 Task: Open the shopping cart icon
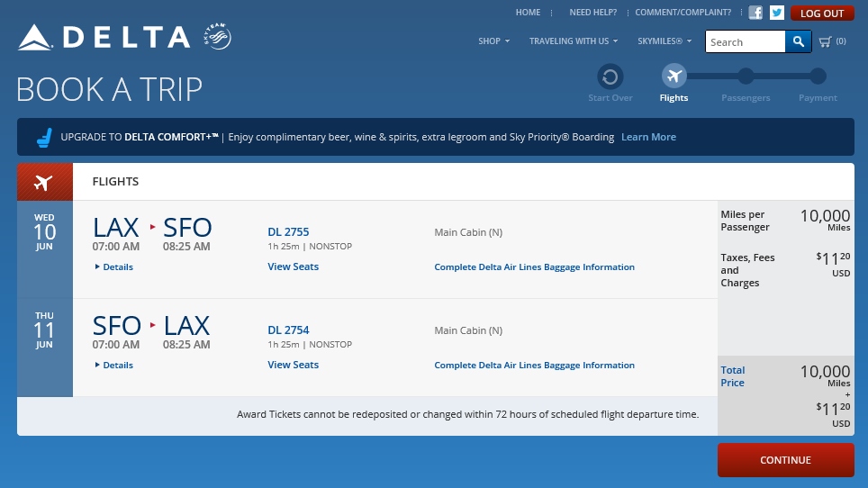click(x=825, y=41)
